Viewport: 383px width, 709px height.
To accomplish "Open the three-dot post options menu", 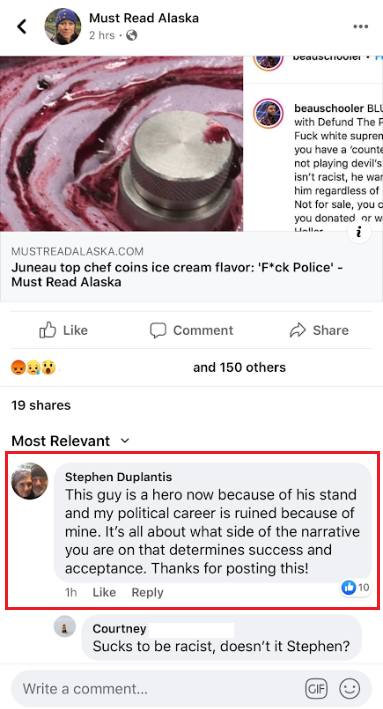I will coord(360,26).
